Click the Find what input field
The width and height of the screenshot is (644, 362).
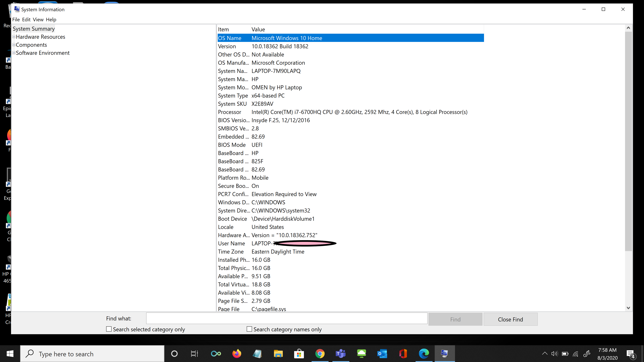coord(287,318)
